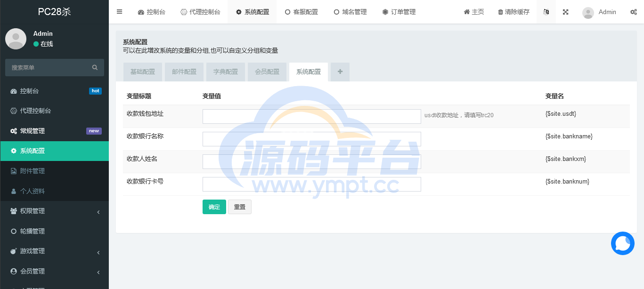Screen dimensions: 644x289
Task: Toggle the sidebar with the hamburger icon
Action: [x=119, y=12]
